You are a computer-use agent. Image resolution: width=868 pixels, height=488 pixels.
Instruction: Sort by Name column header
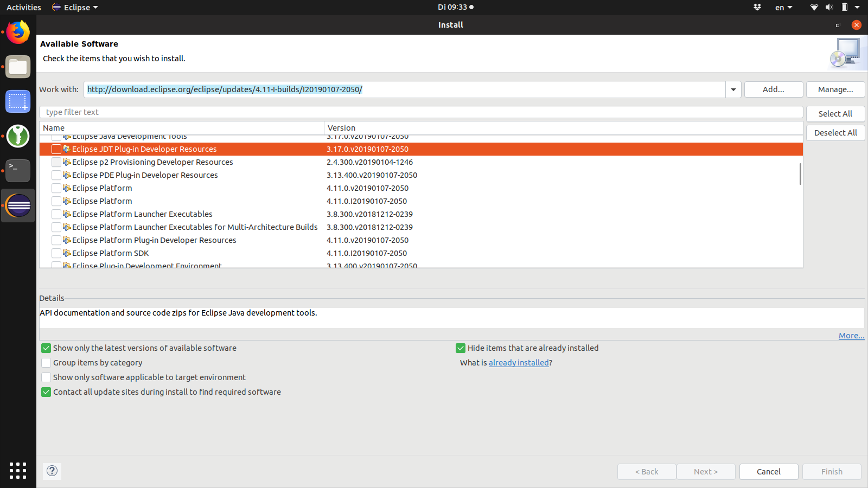point(182,128)
